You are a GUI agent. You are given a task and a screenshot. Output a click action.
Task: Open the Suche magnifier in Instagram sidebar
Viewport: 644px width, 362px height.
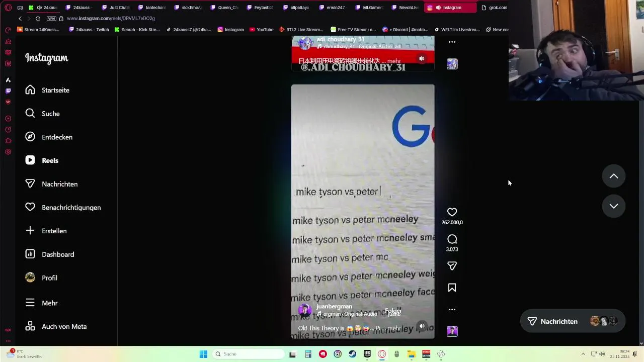click(x=30, y=114)
